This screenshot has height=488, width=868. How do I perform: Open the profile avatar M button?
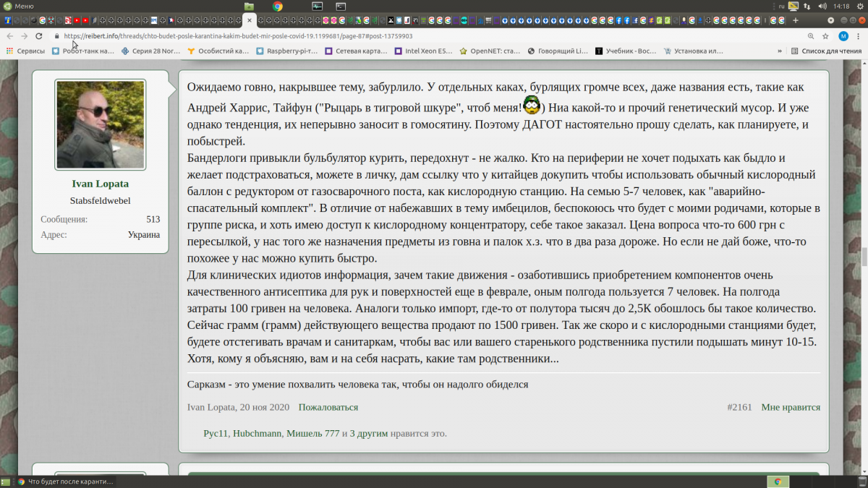click(843, 36)
